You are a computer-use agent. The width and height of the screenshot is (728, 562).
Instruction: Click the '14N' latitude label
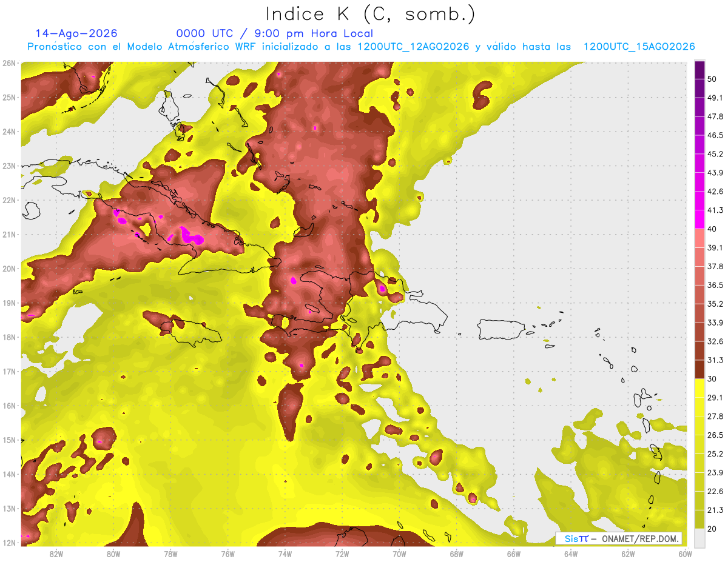point(9,474)
